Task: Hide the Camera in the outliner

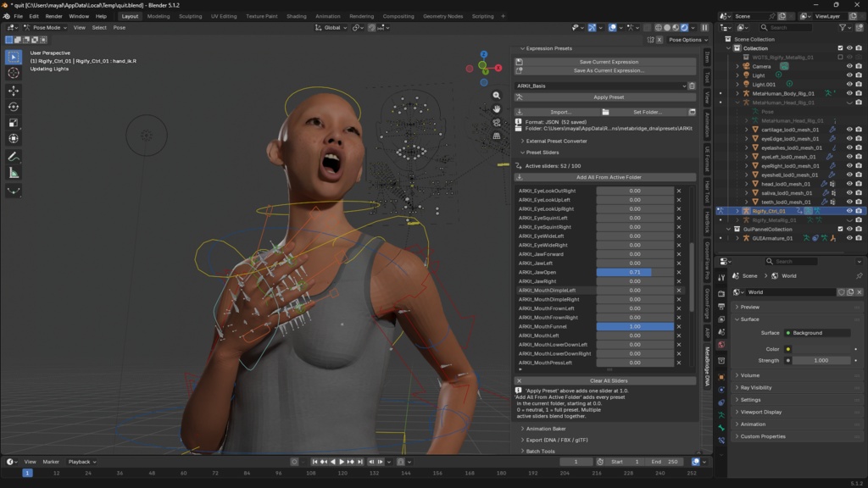Action: [x=849, y=66]
